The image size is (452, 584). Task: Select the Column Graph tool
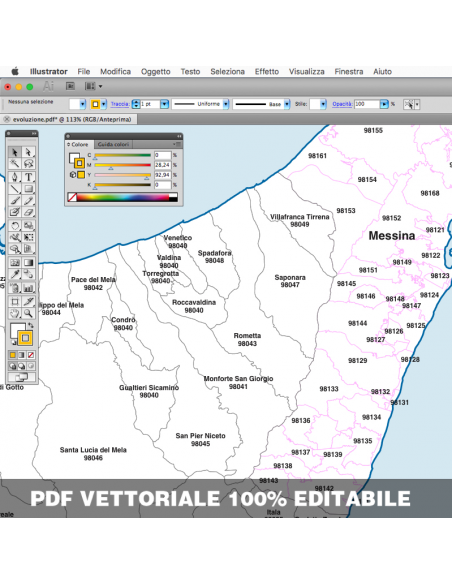[29, 288]
